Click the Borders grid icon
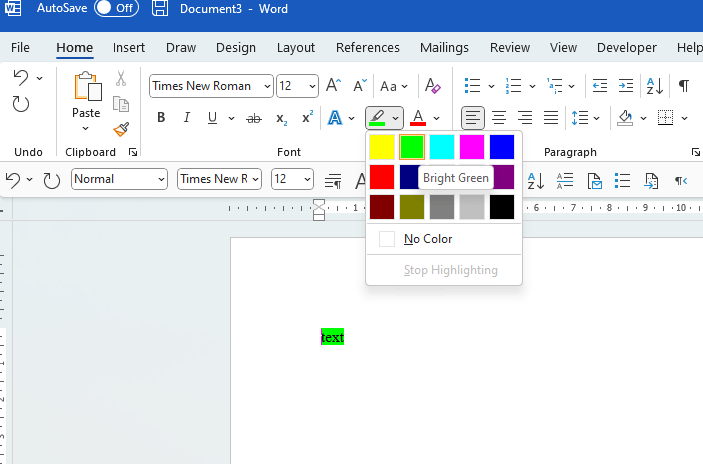Image resolution: width=703 pixels, height=464 pixels. point(665,118)
